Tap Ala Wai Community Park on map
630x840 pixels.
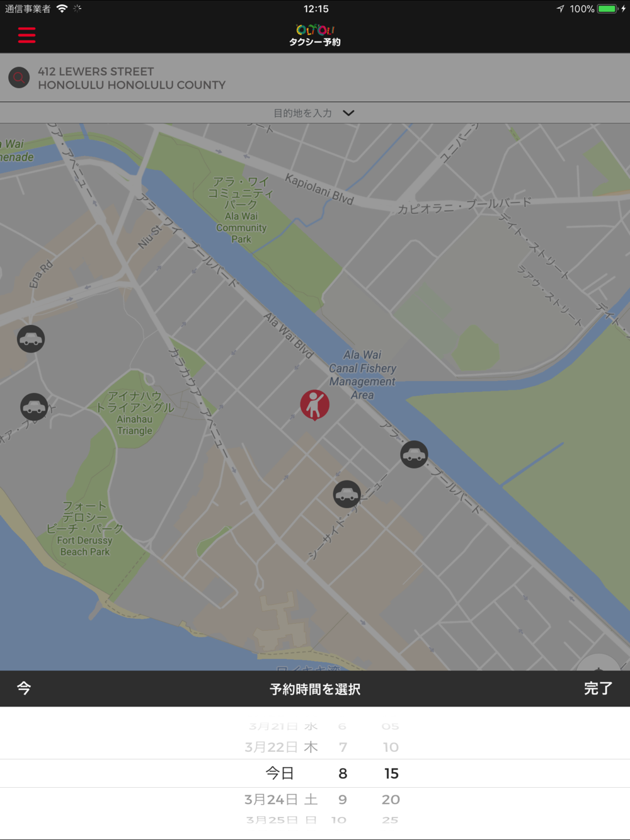coord(241,210)
